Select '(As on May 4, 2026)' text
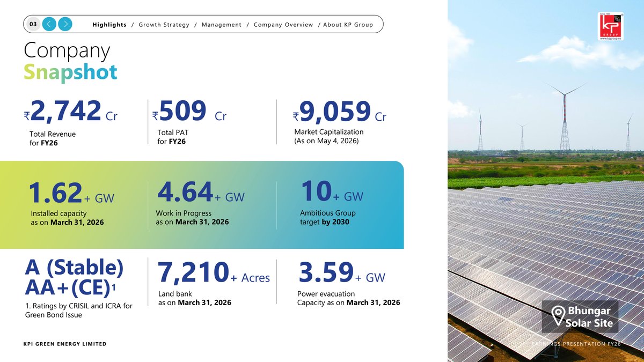The width and height of the screenshot is (644, 362). click(x=326, y=141)
